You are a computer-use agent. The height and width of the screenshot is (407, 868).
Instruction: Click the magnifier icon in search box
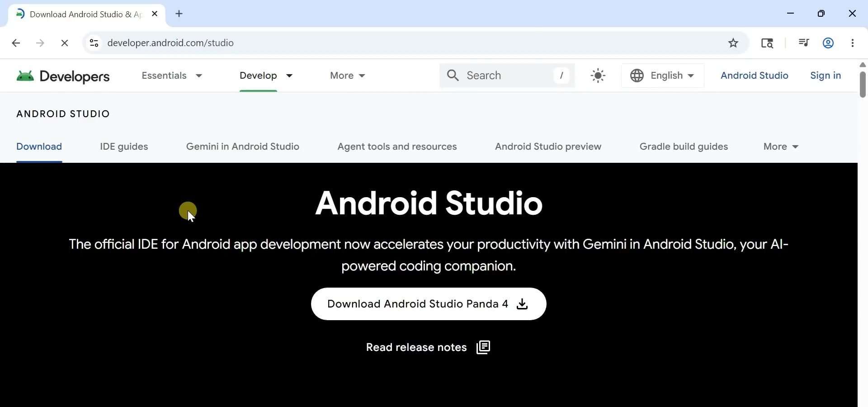click(453, 76)
